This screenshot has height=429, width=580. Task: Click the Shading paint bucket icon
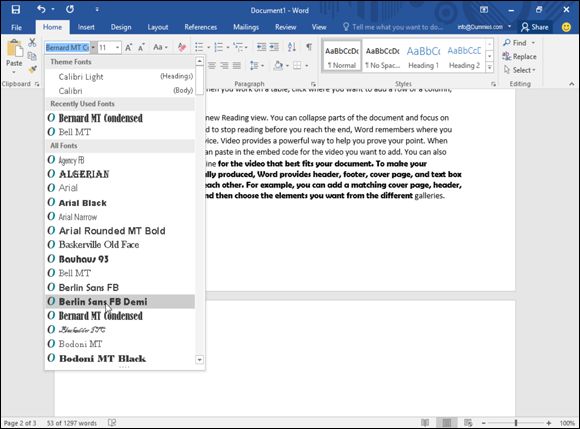coord(278,66)
